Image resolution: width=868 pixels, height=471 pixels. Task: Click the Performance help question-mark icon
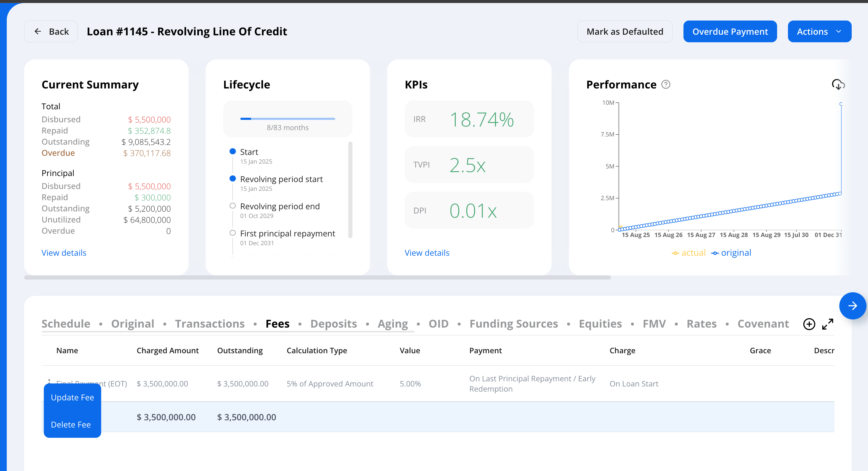pyautogui.click(x=665, y=84)
